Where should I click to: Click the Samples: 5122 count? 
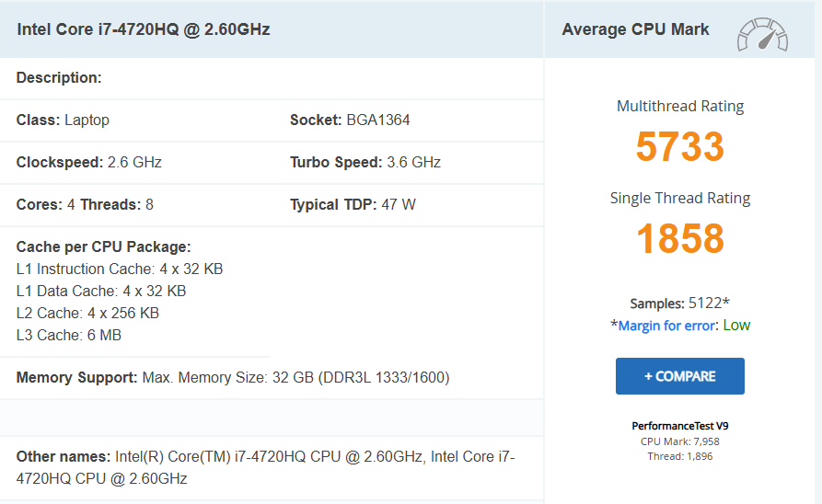click(679, 304)
